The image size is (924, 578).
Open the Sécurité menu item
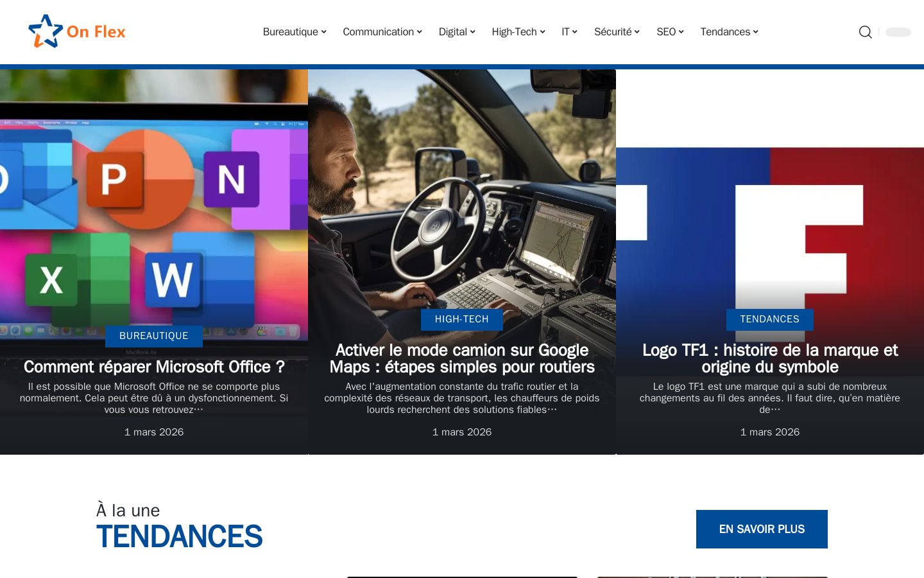[x=613, y=32]
